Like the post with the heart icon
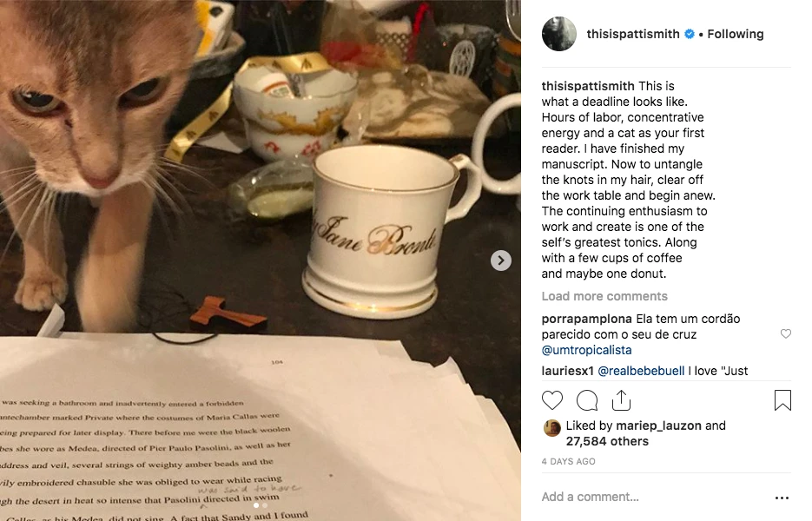The image size is (812, 521). pos(552,400)
